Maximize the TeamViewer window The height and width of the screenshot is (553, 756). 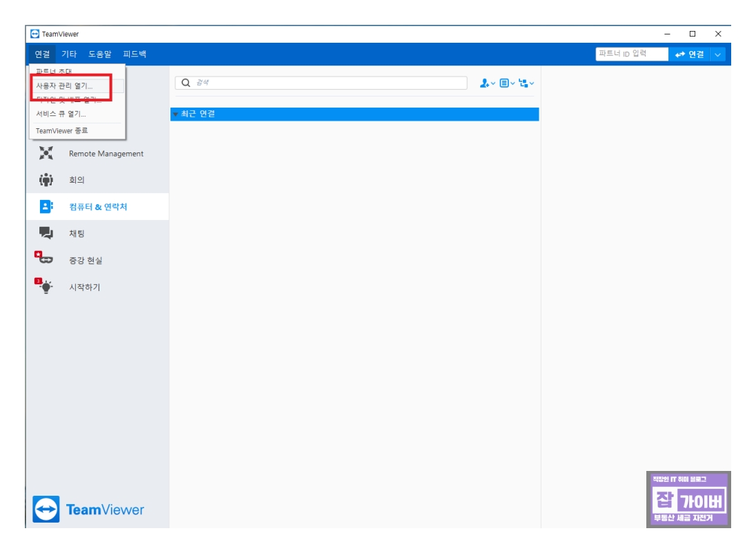693,34
